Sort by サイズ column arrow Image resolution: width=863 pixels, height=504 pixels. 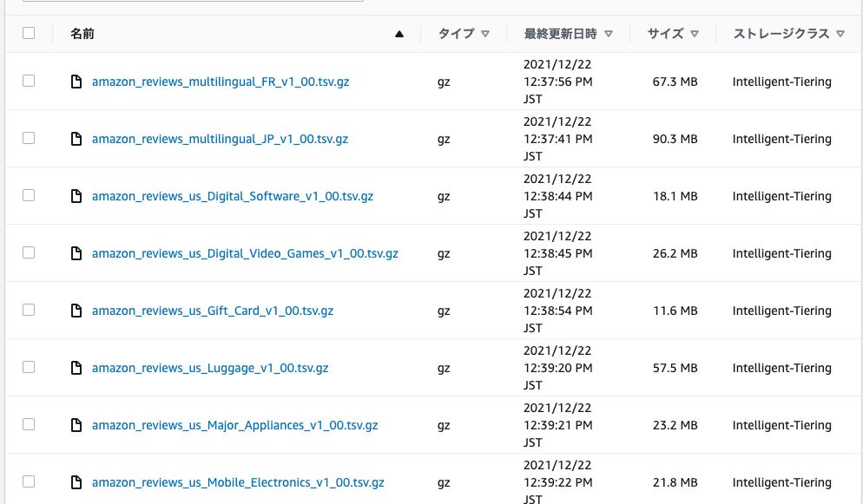point(695,34)
